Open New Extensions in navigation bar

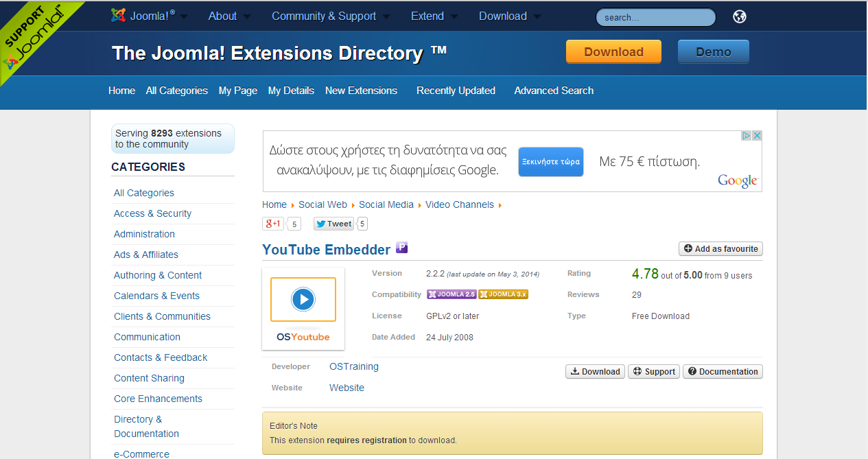tap(361, 91)
